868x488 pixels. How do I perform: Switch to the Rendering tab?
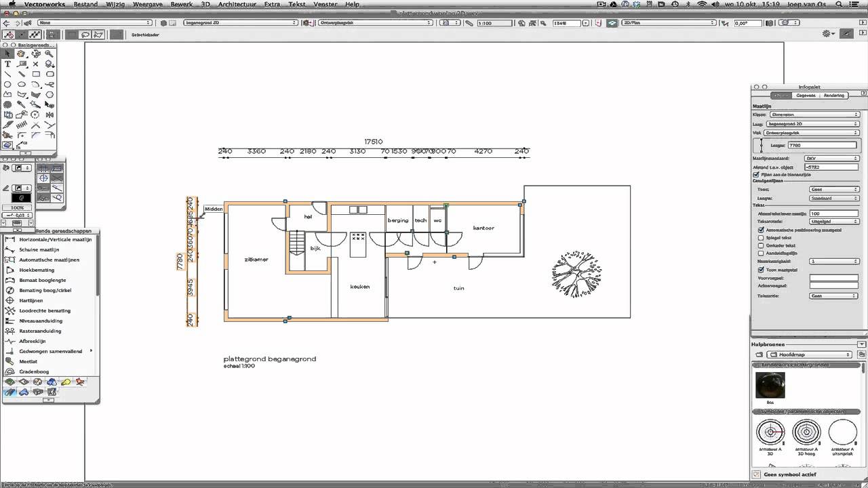[x=833, y=96]
